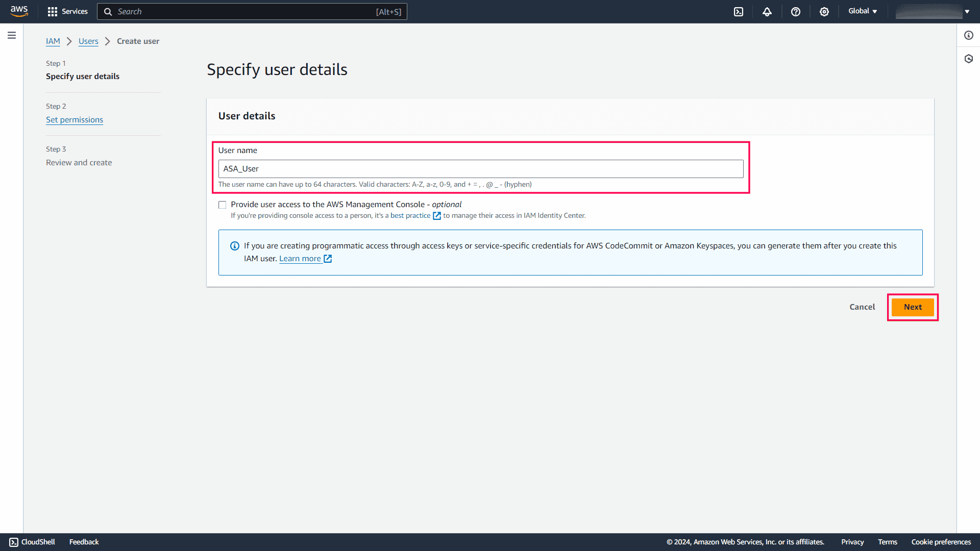
Task: Open the notifications bell
Action: coord(767,11)
